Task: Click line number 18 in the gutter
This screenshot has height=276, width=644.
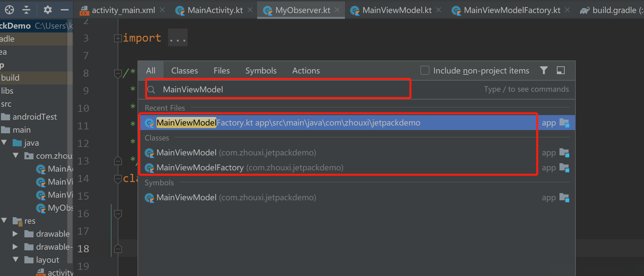Action: 83,249
